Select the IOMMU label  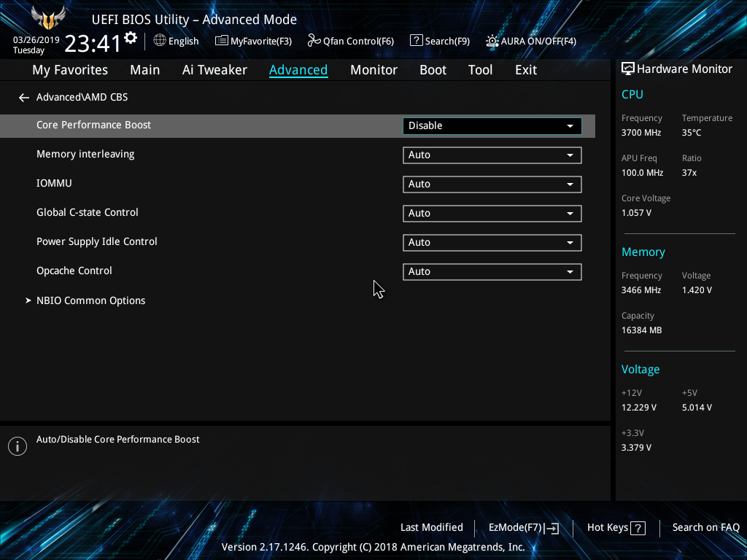click(54, 183)
